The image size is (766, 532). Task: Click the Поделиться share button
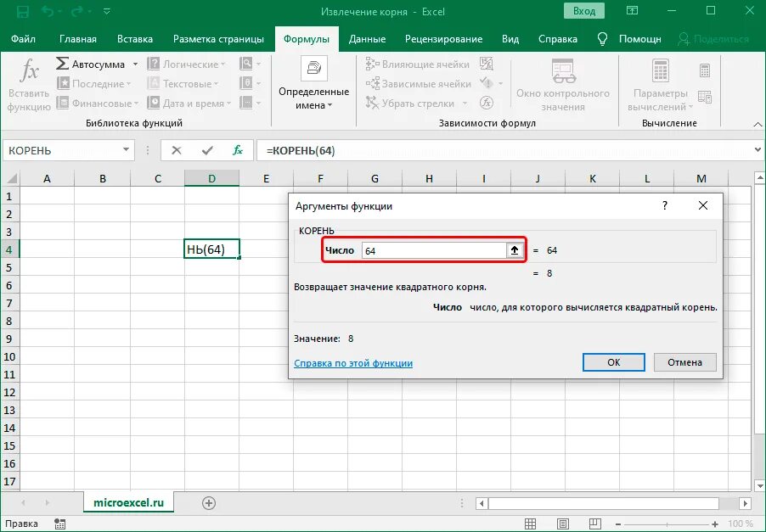coord(713,39)
